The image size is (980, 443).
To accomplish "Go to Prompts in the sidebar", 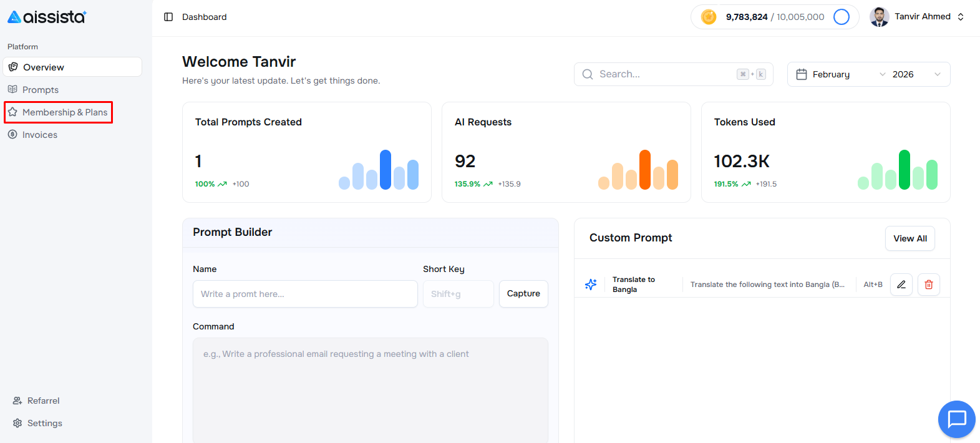I will tap(41, 90).
